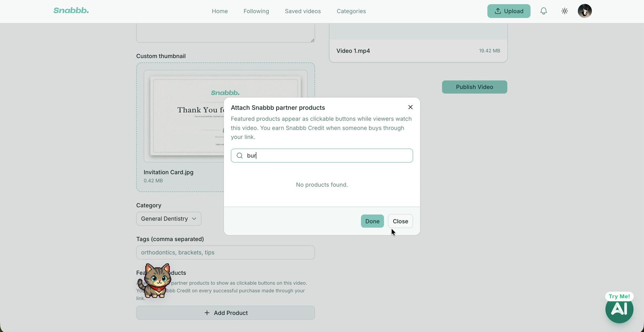Dismiss dialog using the Close button

pos(400,221)
